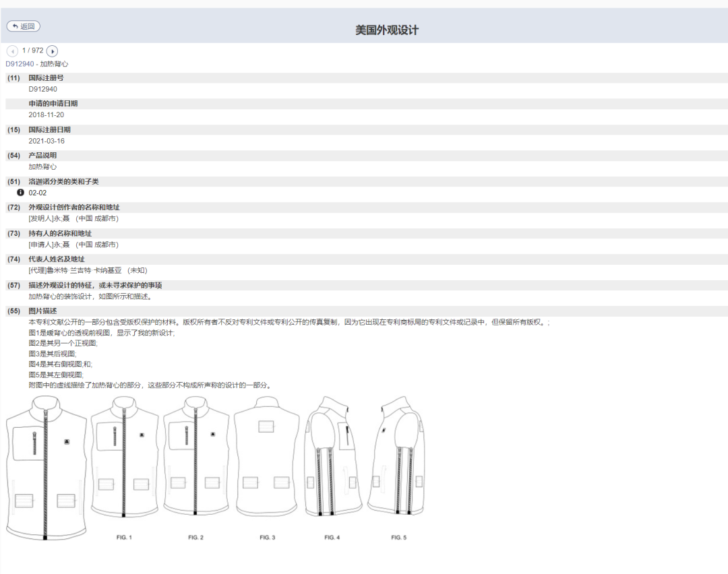Select the 加热背心的装饰设计 description line
728x574 pixels.
(90, 296)
